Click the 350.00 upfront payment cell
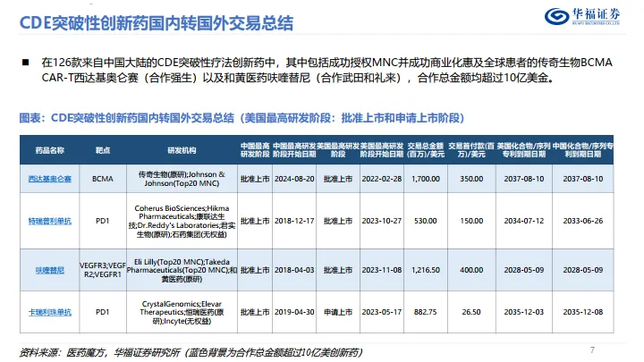644x362 pixels. click(471, 179)
